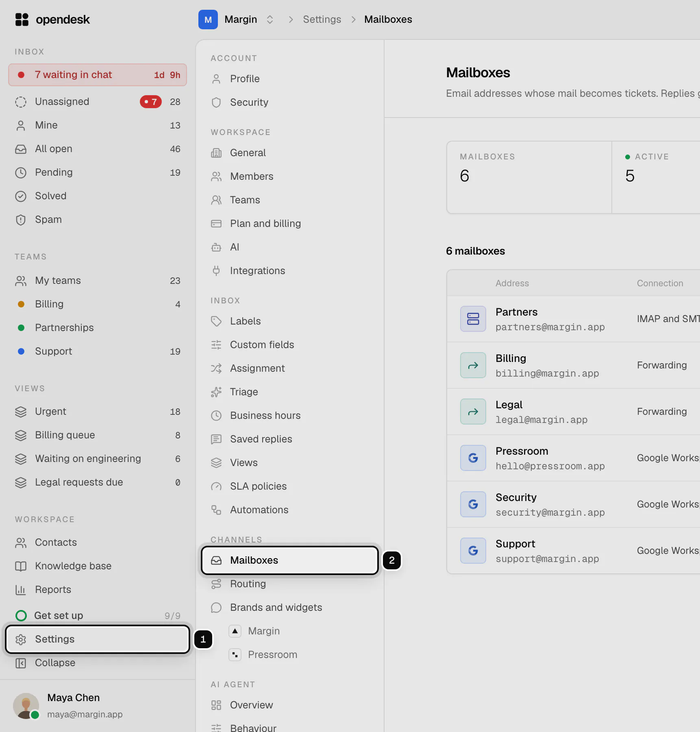
Task: Open the Integrations plug icon
Action: point(216,271)
